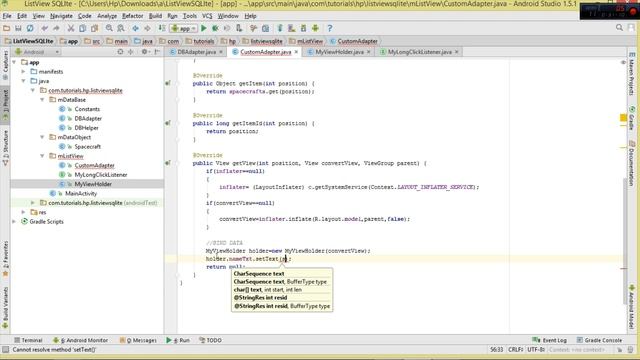Expand the manifests folder
Viewport: 640px width, 360px height.
pyautogui.click(x=23, y=71)
